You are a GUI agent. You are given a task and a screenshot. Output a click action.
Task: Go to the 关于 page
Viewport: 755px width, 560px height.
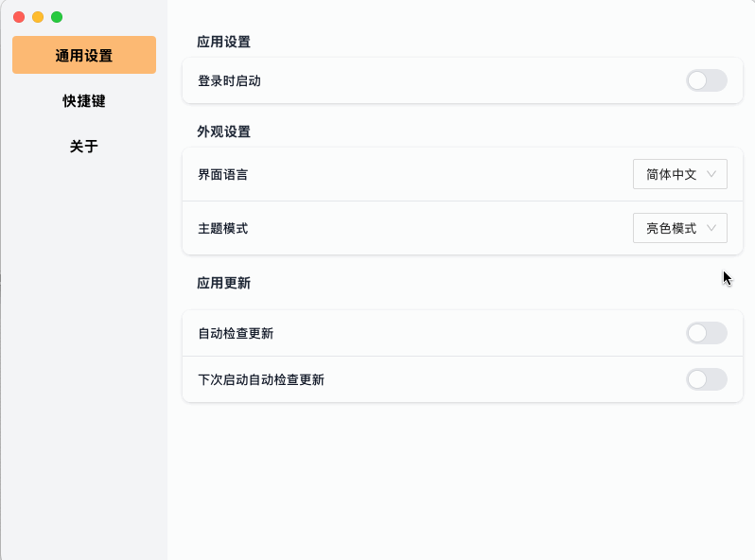coord(84,147)
